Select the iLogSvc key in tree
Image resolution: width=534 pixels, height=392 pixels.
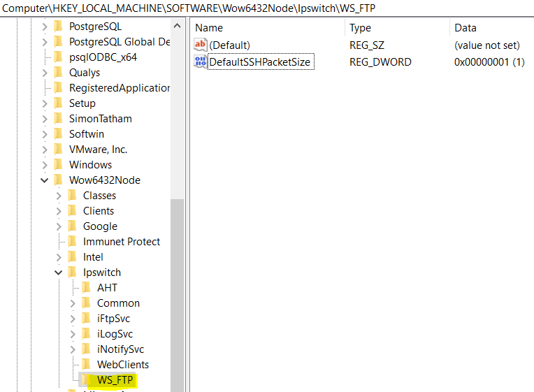pyautogui.click(x=115, y=334)
